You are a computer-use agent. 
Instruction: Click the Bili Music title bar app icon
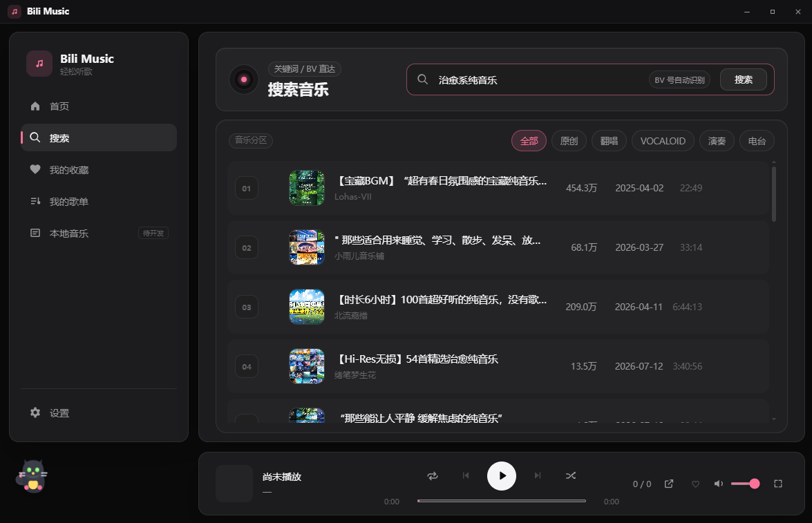15,11
